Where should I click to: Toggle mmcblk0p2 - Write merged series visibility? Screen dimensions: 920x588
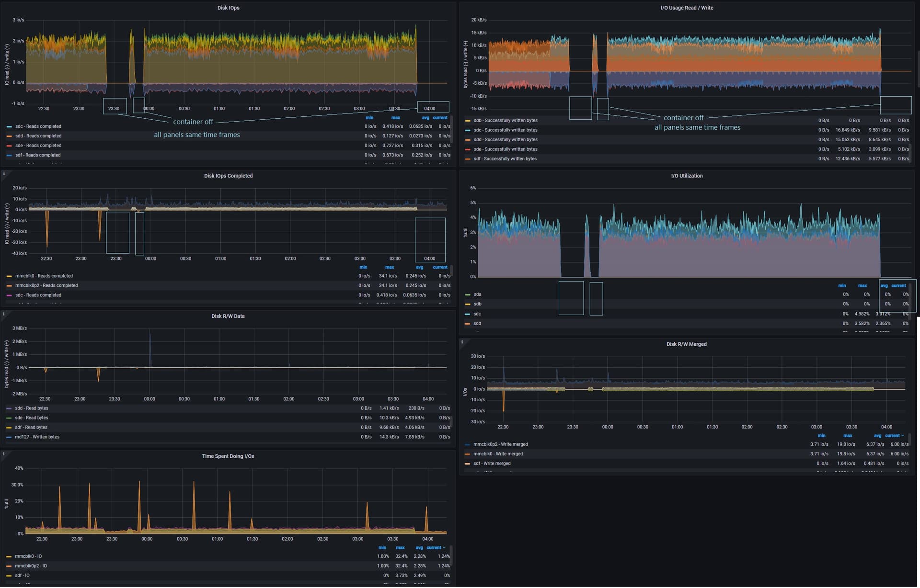click(x=500, y=444)
